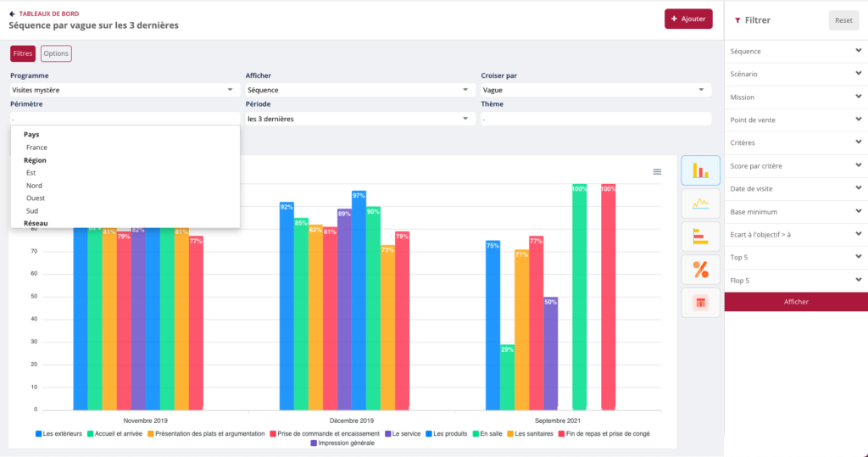
Task: Choose 'France' in the Périmètre list
Action: pos(36,148)
